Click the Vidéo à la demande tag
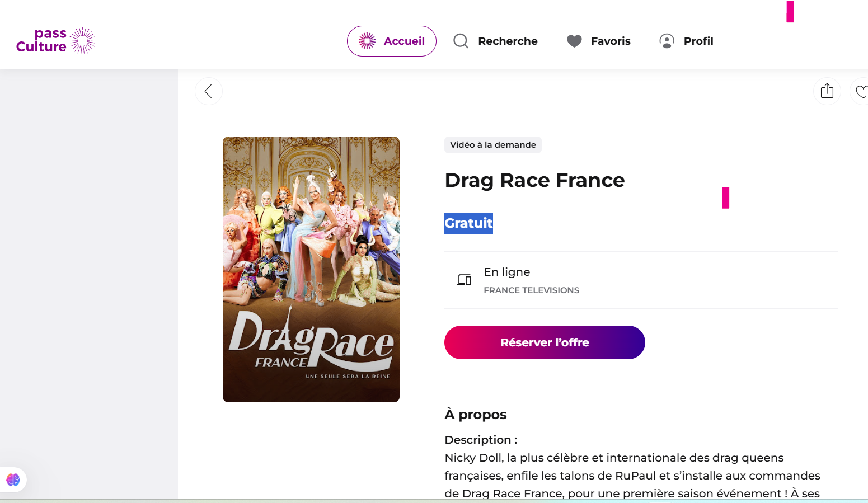Image resolution: width=868 pixels, height=503 pixels. (x=492, y=145)
